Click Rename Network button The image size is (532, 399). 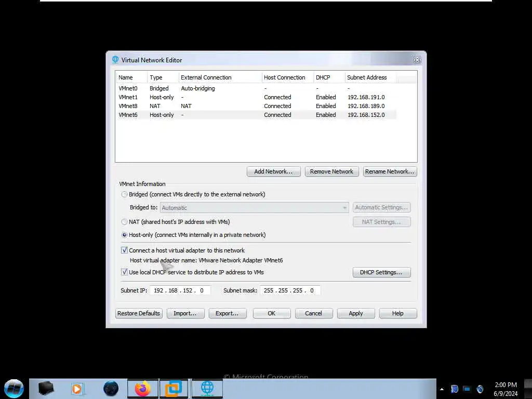click(390, 171)
